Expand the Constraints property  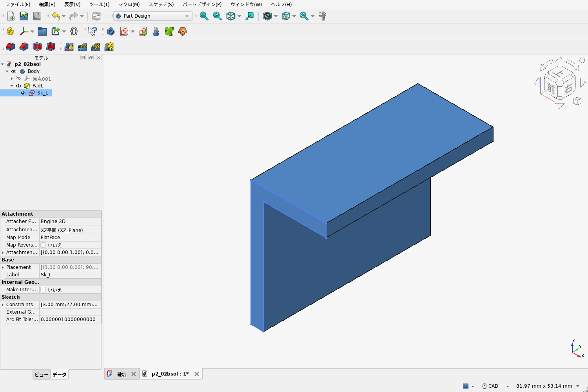click(3, 305)
